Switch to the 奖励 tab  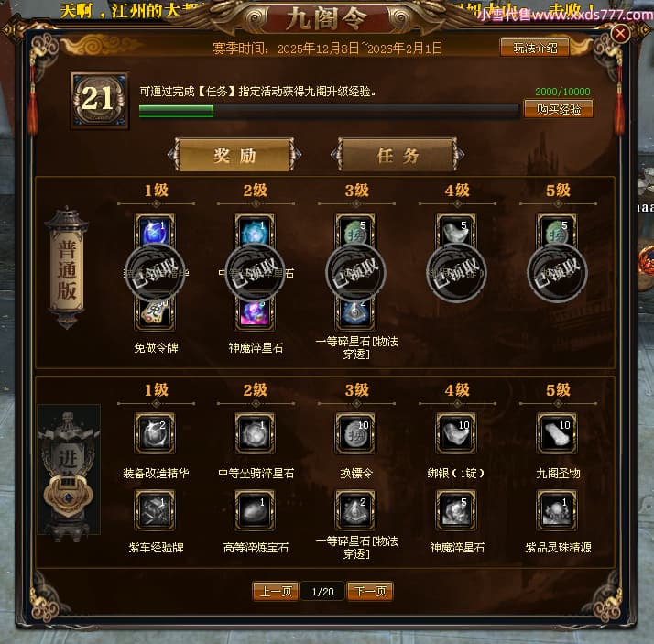(234, 155)
